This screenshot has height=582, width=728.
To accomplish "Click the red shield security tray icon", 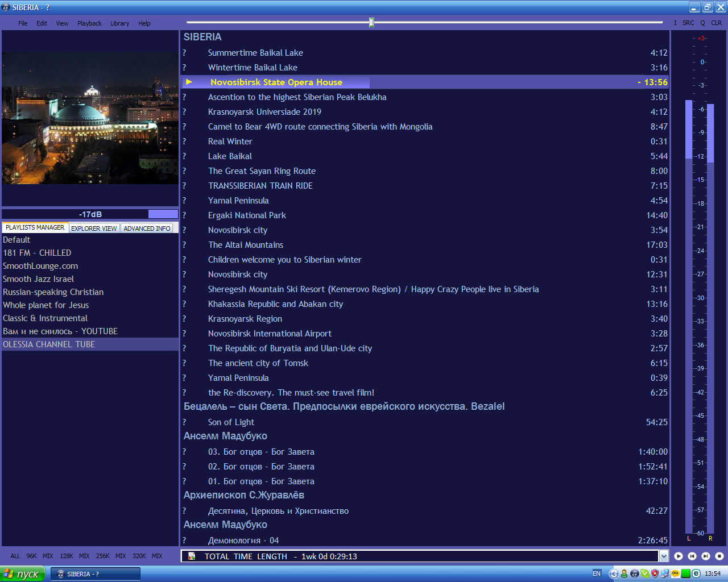I will click(x=655, y=573).
